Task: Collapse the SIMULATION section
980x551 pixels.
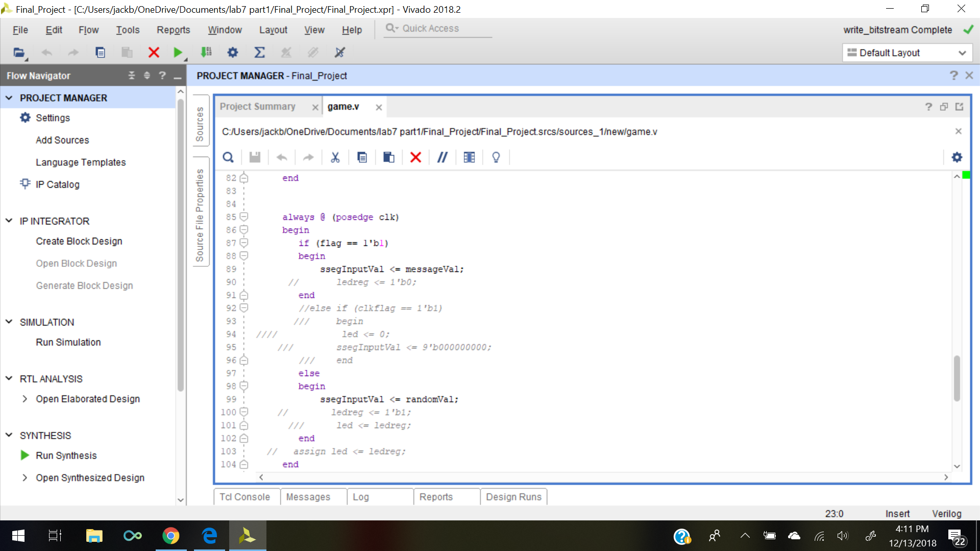Action: coord(9,322)
